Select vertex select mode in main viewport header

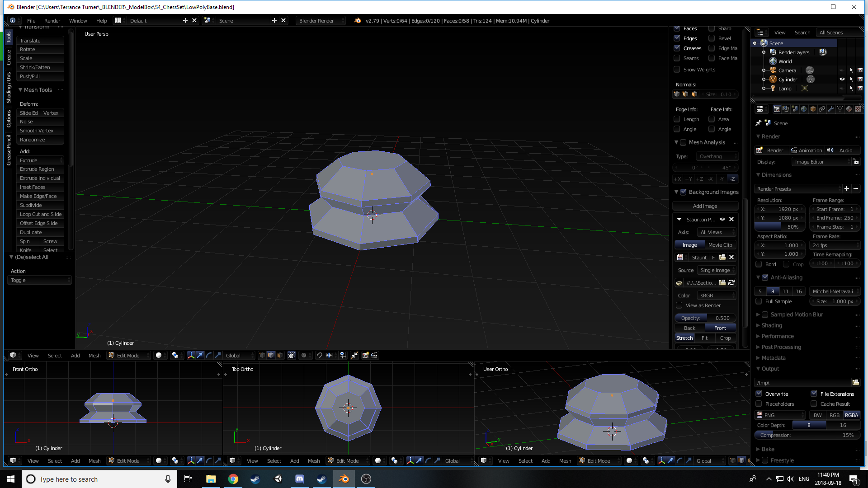click(x=262, y=355)
